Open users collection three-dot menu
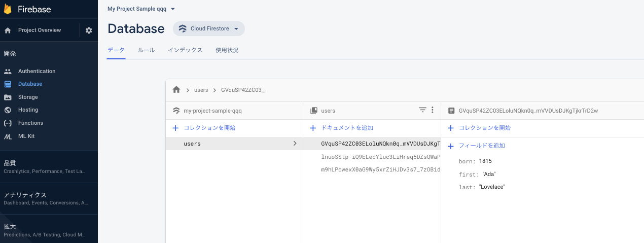The image size is (644, 243). [x=433, y=110]
